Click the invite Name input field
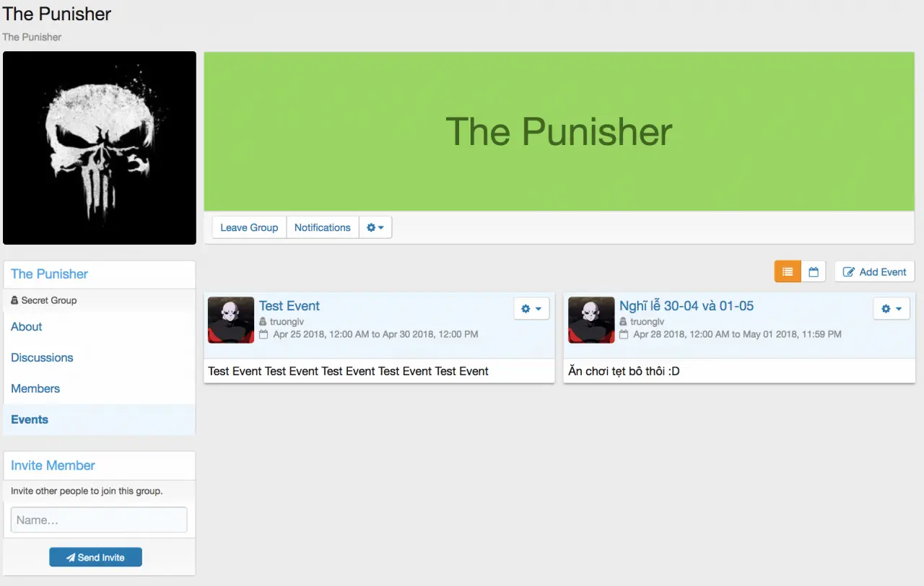Image resolution: width=924 pixels, height=586 pixels. 99,520
